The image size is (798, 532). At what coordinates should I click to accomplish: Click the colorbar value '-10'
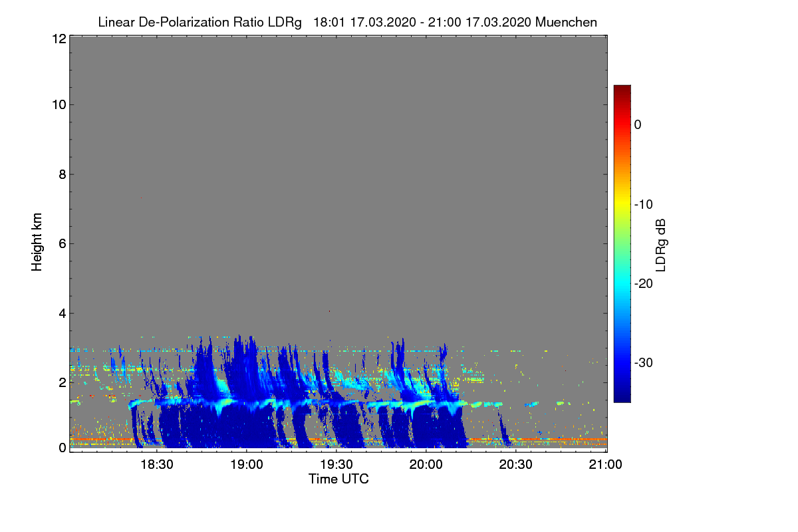pos(643,204)
